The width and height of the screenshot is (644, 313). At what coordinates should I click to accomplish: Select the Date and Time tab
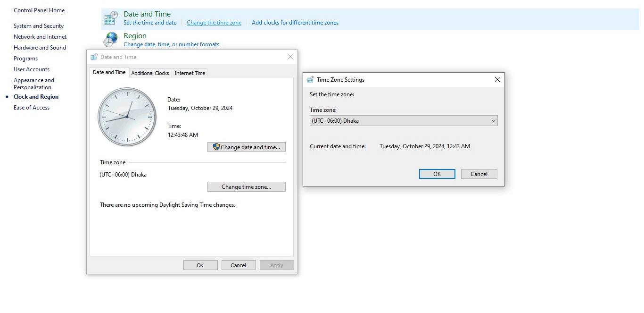pyautogui.click(x=109, y=72)
